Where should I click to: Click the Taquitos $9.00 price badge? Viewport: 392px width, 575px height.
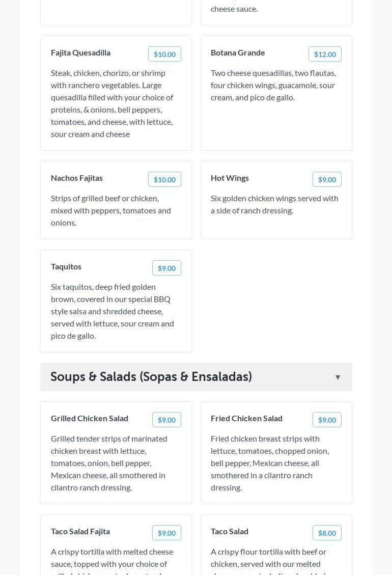(x=166, y=268)
